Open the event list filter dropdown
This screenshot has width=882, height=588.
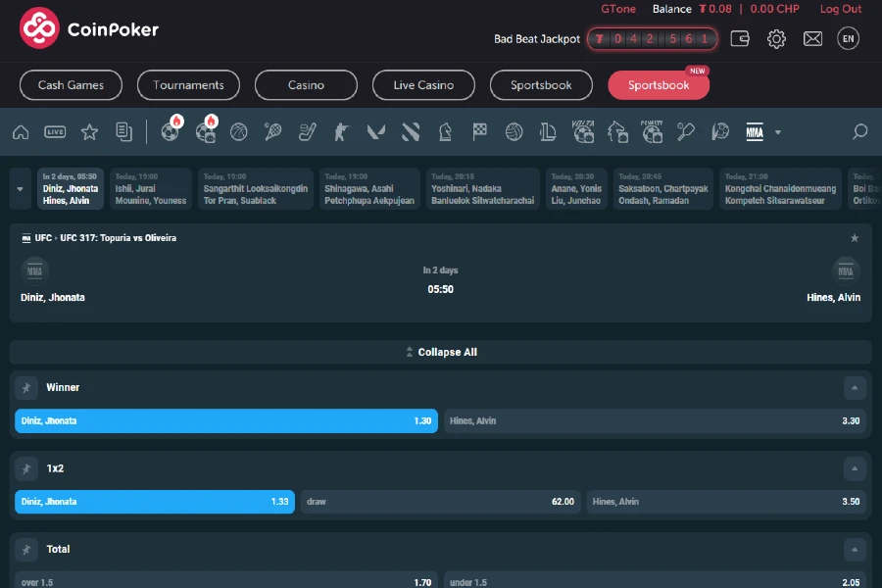point(18,188)
